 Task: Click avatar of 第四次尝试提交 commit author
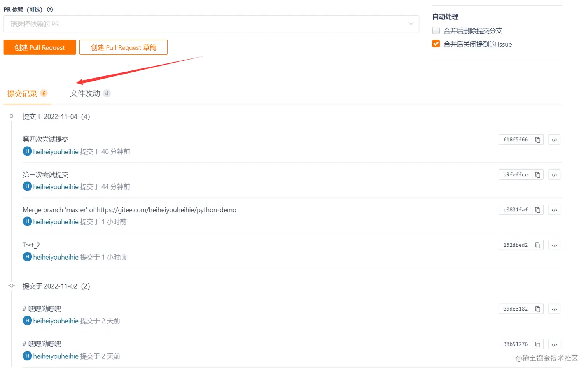(27, 151)
